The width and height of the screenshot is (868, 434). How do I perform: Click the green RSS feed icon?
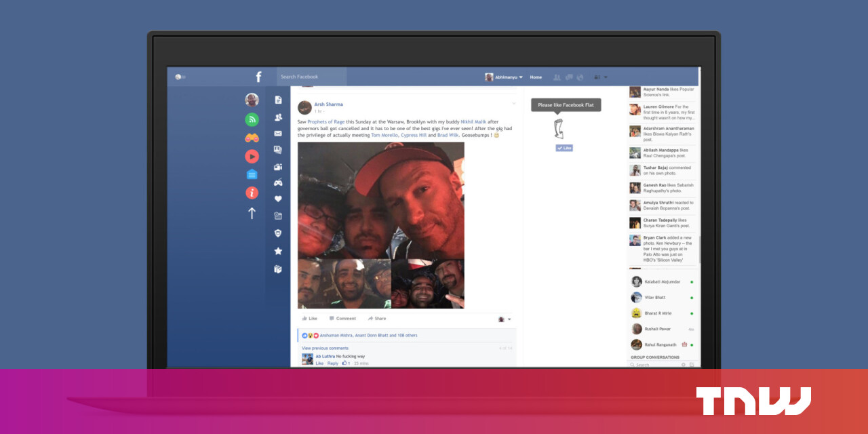coord(252,119)
